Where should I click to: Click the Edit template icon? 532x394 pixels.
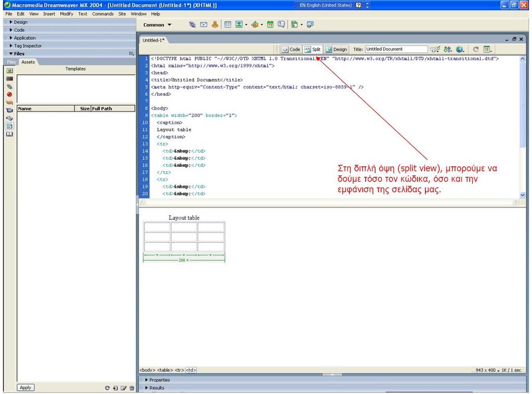(124, 388)
